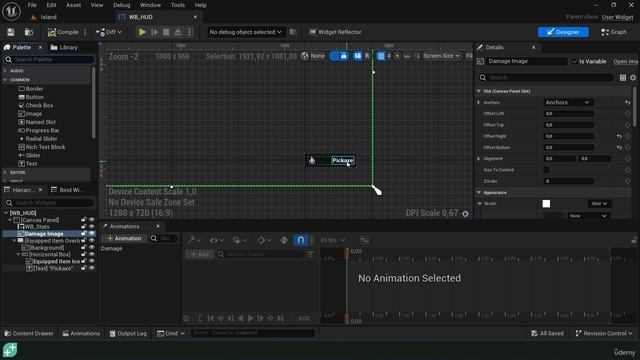The image size is (640, 360).
Task: Select the Pickaxe text widget on the canvas
Action: (x=342, y=160)
